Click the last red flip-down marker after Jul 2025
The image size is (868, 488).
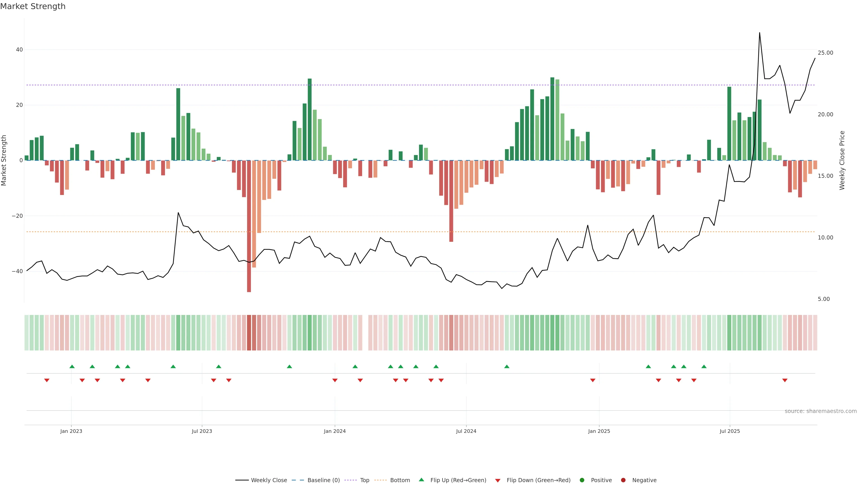click(x=785, y=380)
